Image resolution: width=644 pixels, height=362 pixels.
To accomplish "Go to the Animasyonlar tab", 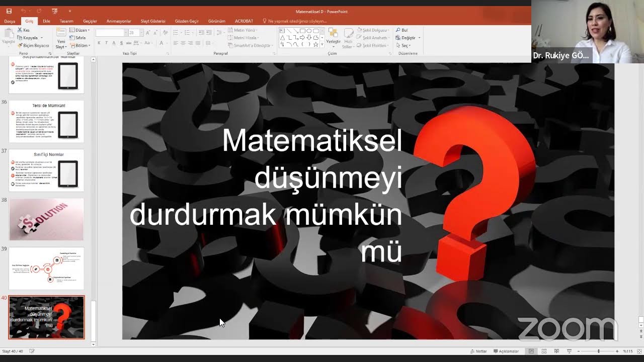I will [x=119, y=21].
